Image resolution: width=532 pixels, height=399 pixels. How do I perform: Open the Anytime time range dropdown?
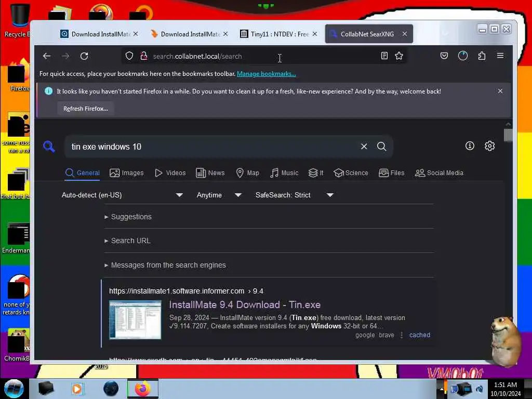[x=219, y=195]
